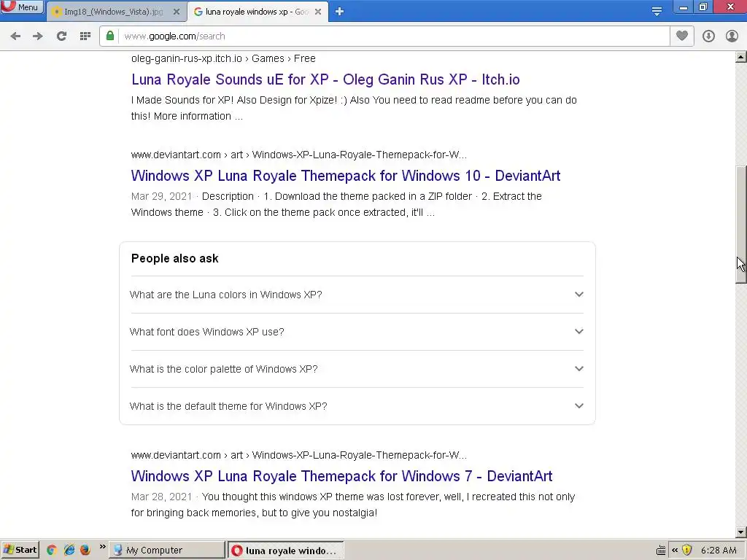747x560 pixels.
Task: Click the page scrollbar down arrow
Action: pos(741,532)
